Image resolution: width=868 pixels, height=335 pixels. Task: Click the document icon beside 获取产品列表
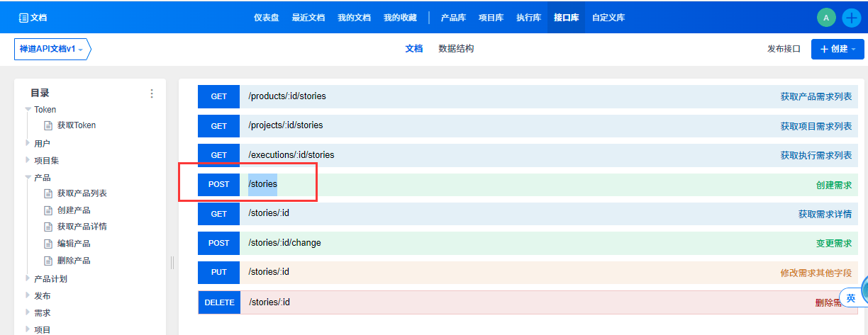point(48,193)
